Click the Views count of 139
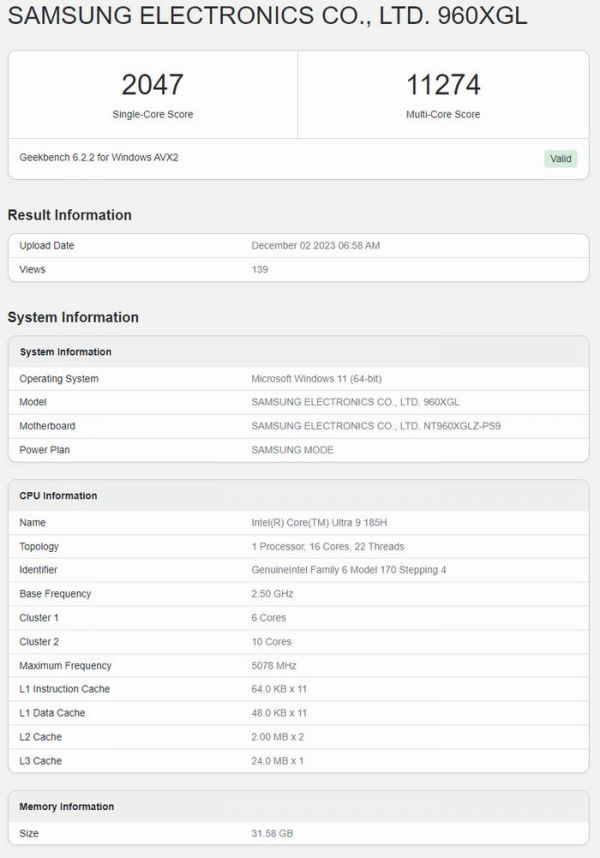 (x=260, y=270)
